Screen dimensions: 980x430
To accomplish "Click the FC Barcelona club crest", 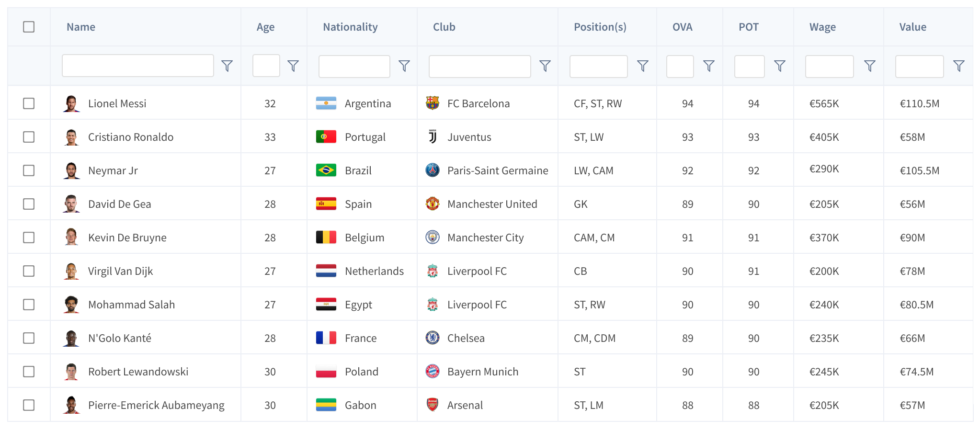I will [x=433, y=103].
